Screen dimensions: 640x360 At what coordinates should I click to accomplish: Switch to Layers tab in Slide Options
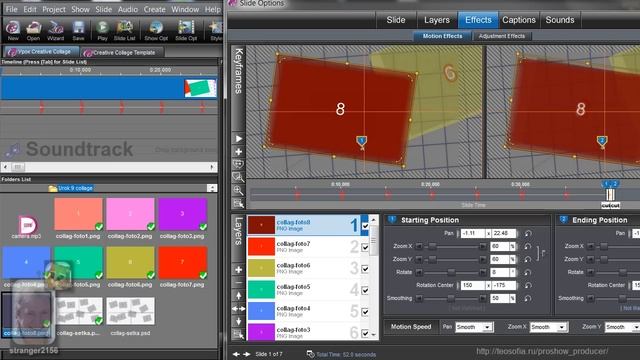437,20
